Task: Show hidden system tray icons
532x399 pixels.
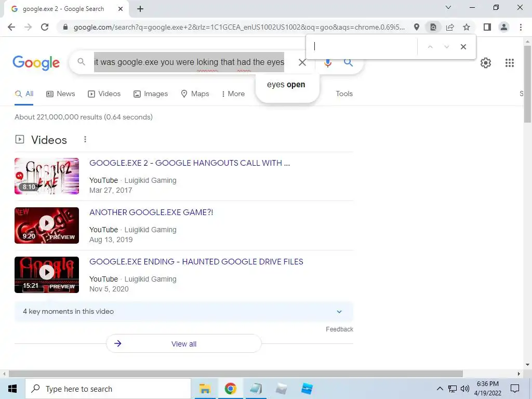Action: point(440,389)
